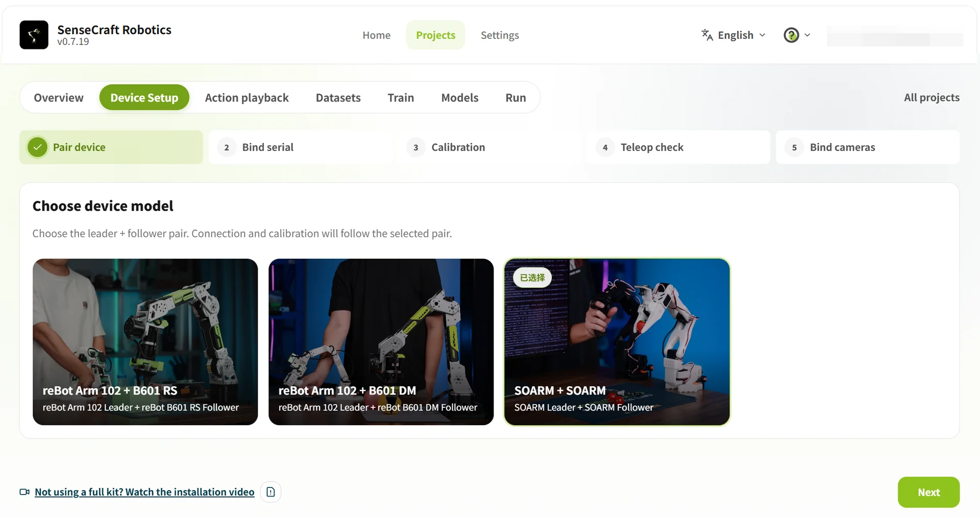Switch to the Action playback tab

pyautogui.click(x=247, y=97)
